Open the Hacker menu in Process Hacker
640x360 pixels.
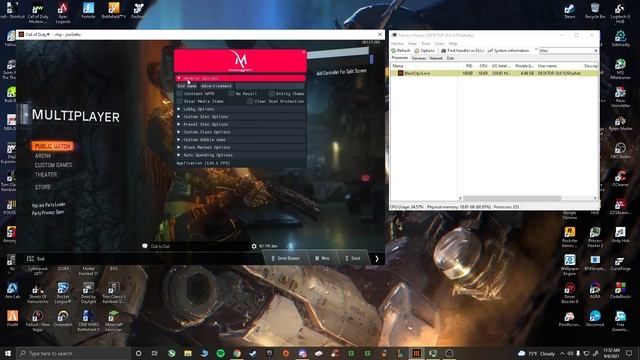click(397, 44)
